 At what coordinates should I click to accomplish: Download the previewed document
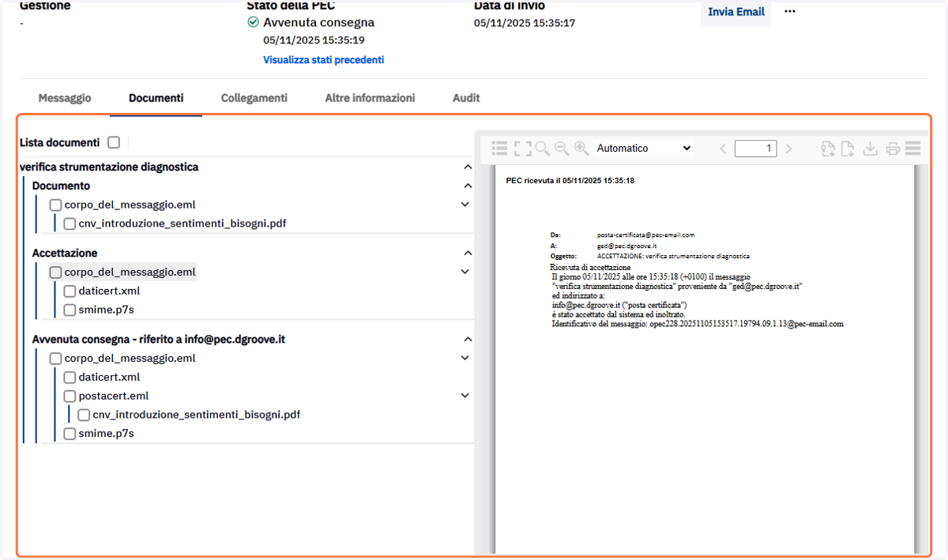coord(871,148)
